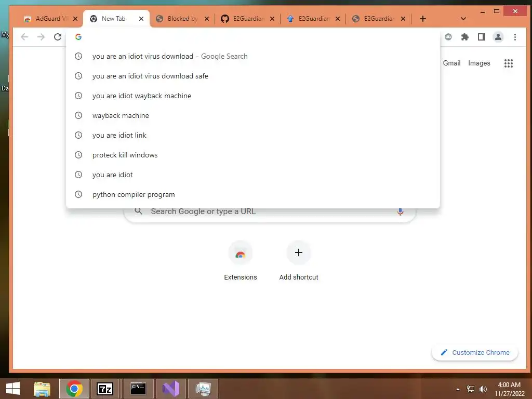Choose the "proteck kill windows" suggestion
Screen dimensions: 532x399
pos(253,155)
